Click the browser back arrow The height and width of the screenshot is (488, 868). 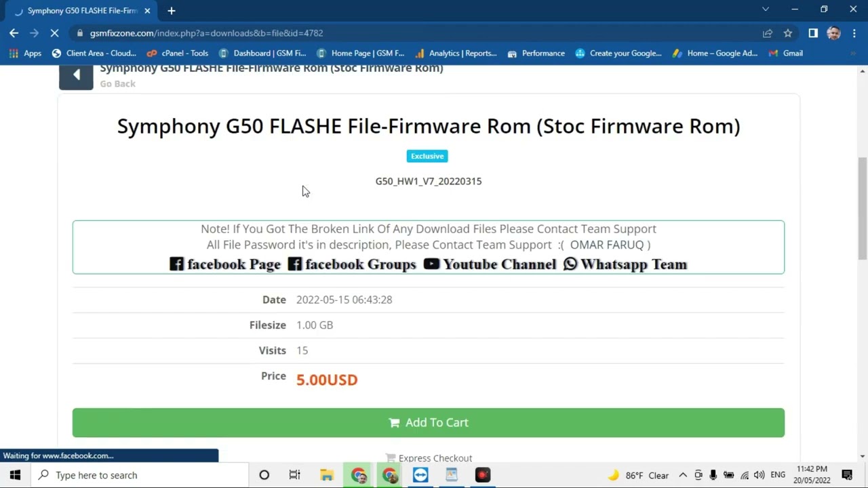point(14,33)
